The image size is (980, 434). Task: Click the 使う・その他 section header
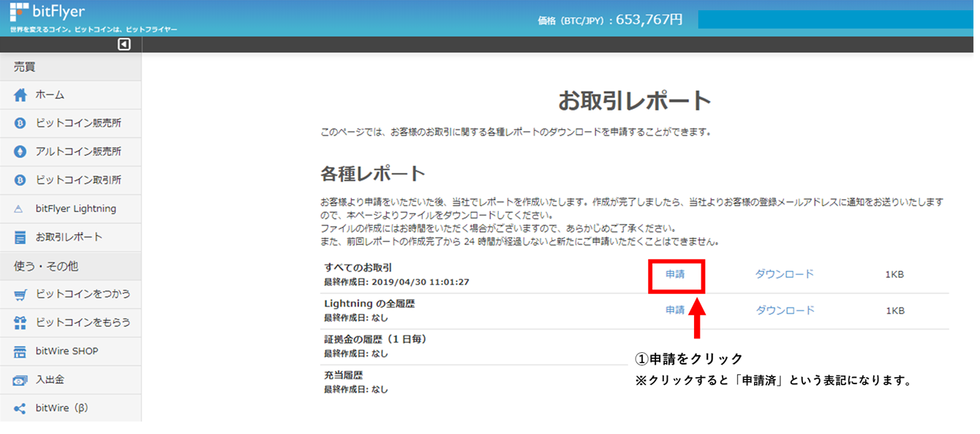(x=70, y=266)
